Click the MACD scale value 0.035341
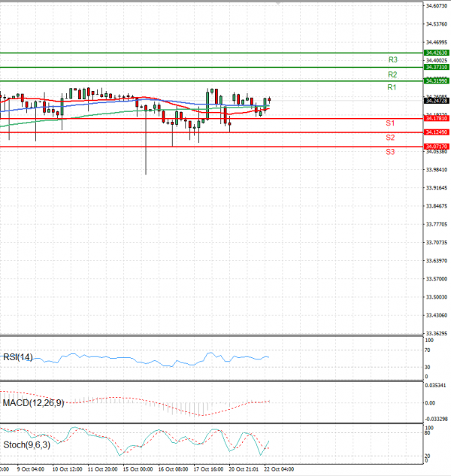This screenshot has width=451, height=476. pyautogui.click(x=435, y=386)
